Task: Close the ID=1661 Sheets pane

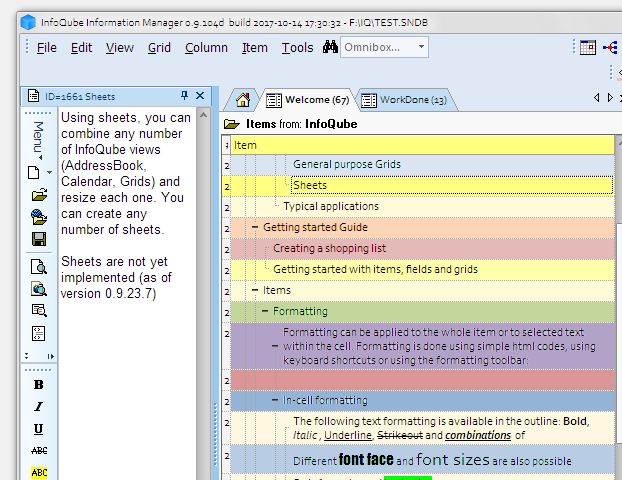Action: (x=200, y=96)
